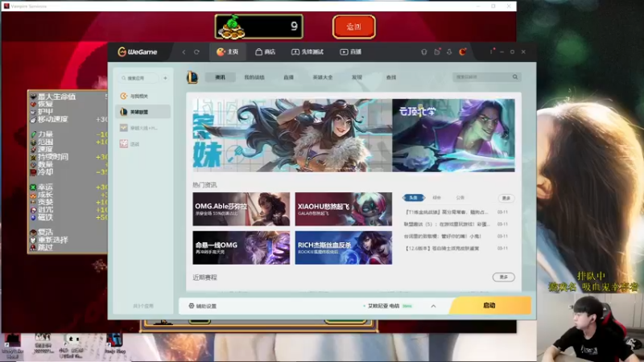This screenshot has width=644, height=362.
Task: Select 英雄联盟 in the sidebar
Action: 143,112
